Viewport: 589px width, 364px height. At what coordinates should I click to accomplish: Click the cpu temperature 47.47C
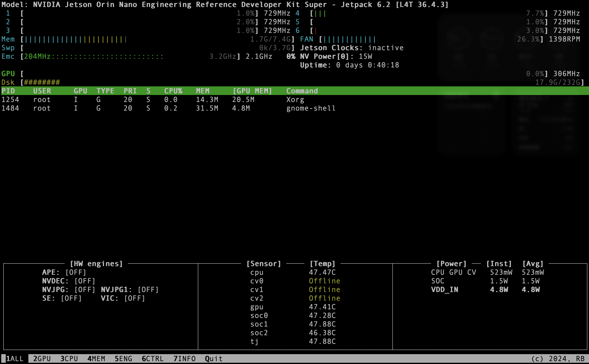click(322, 272)
